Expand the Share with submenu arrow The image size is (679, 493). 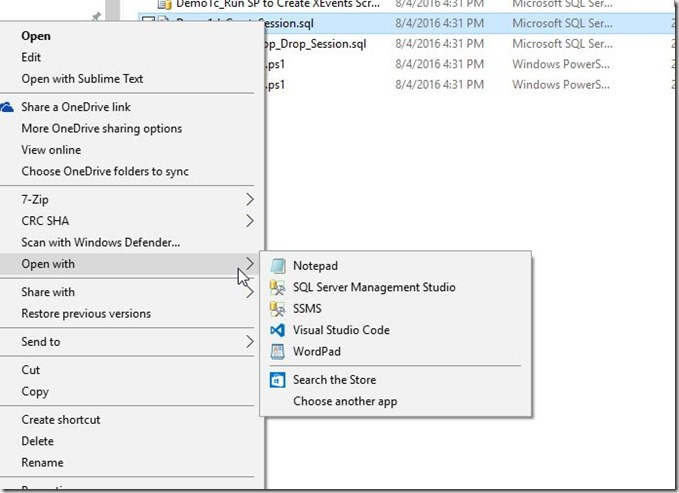(x=249, y=292)
